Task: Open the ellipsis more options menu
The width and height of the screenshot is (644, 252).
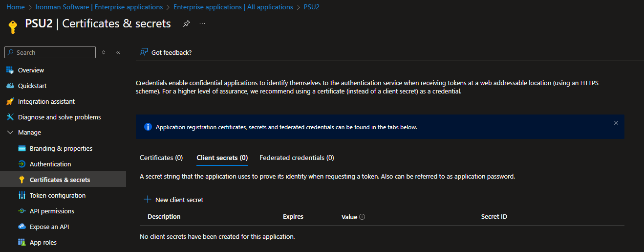Action: pos(202,23)
